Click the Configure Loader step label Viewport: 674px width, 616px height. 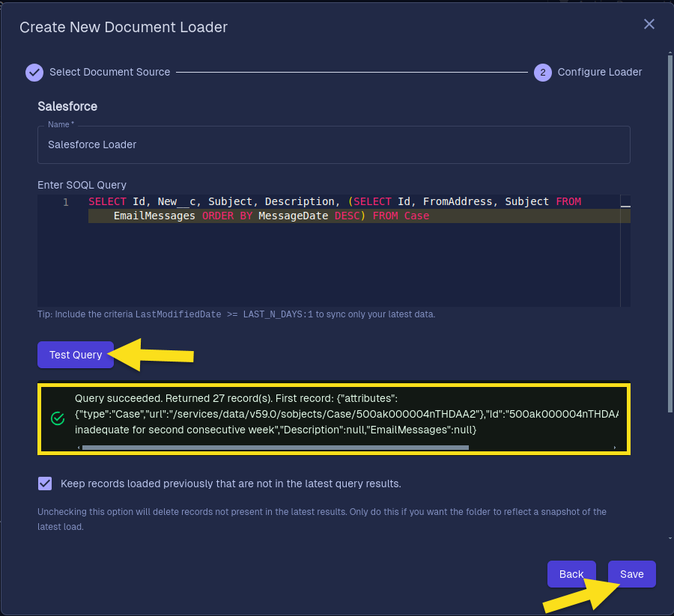600,72
